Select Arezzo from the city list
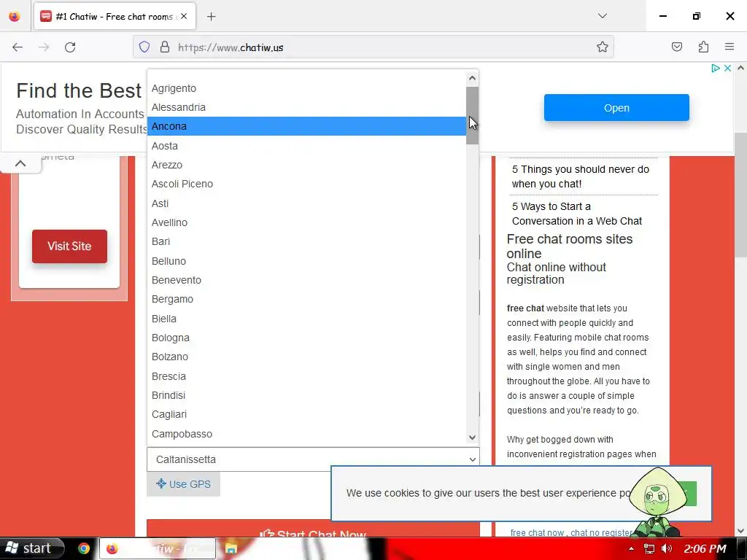The height and width of the screenshot is (560, 747). coord(307,165)
